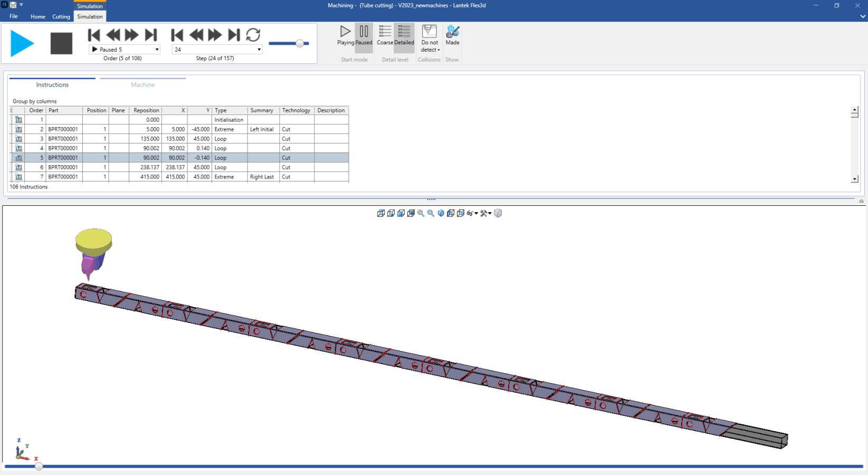Click the step loop/refresh arrows icon
868x475 pixels.
[253, 35]
